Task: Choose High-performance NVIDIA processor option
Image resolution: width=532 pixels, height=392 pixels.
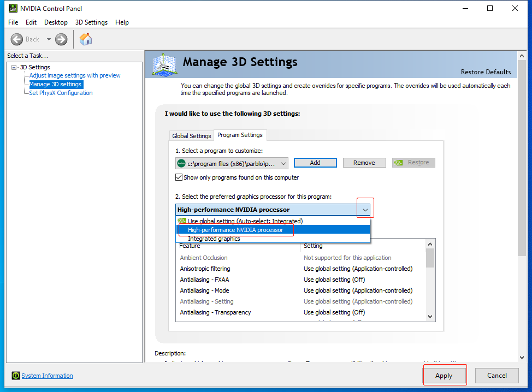Action: (273, 230)
